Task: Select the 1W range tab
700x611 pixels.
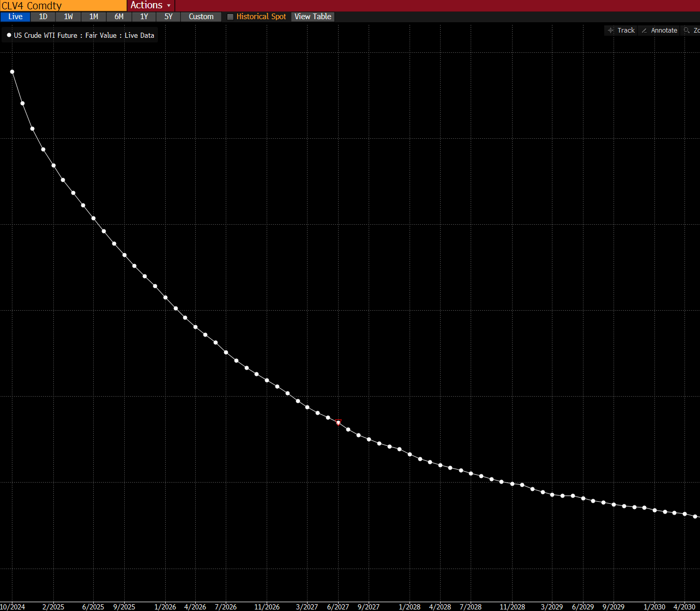Action: pos(68,17)
